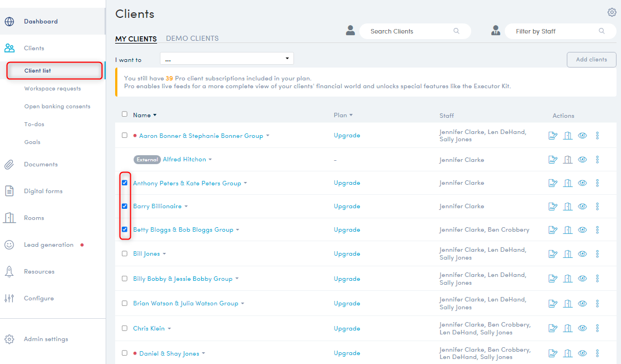Open Workspace requests in the sidebar
This screenshot has width=621, height=364.
point(53,89)
